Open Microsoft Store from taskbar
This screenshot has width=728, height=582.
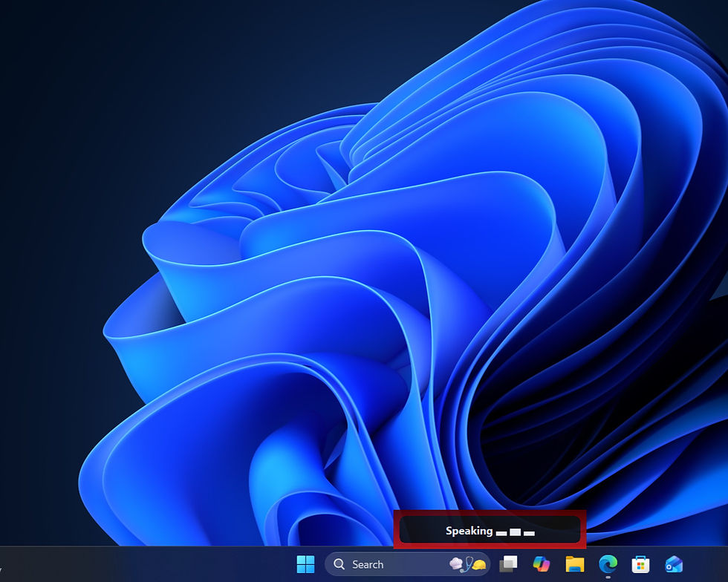click(640, 564)
